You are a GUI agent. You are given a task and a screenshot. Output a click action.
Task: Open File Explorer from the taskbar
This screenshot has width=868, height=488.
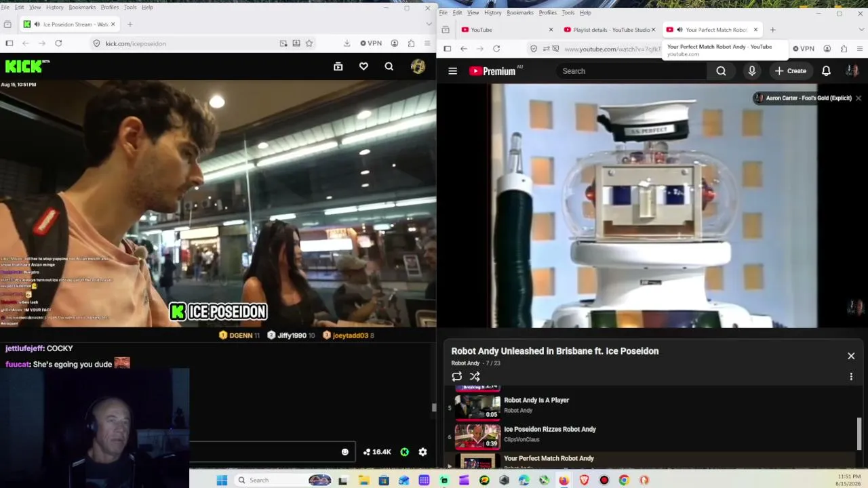pos(363,481)
